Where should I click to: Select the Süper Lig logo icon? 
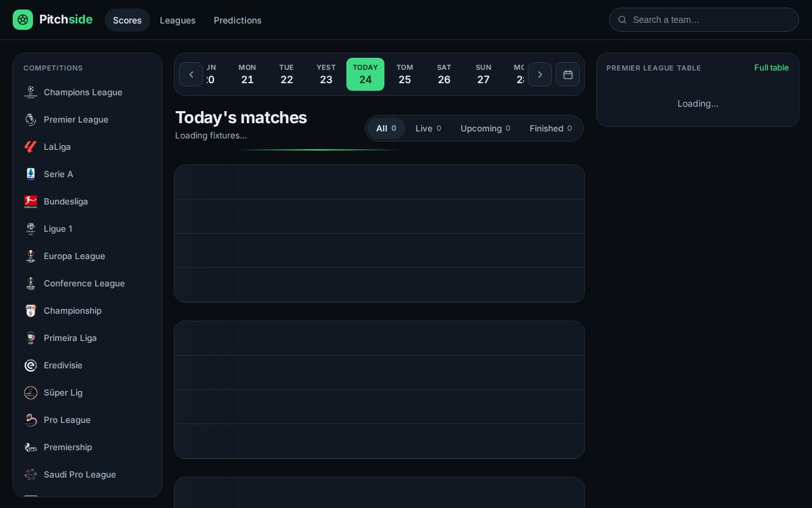click(x=30, y=392)
